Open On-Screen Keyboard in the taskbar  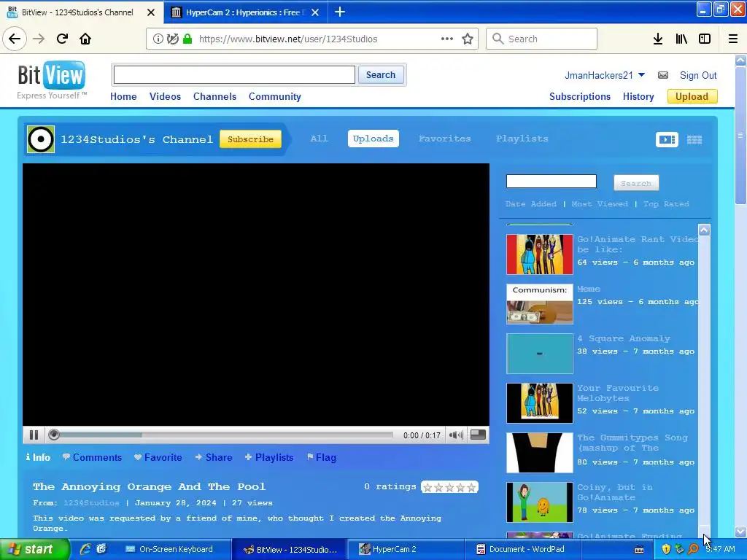[174, 549]
